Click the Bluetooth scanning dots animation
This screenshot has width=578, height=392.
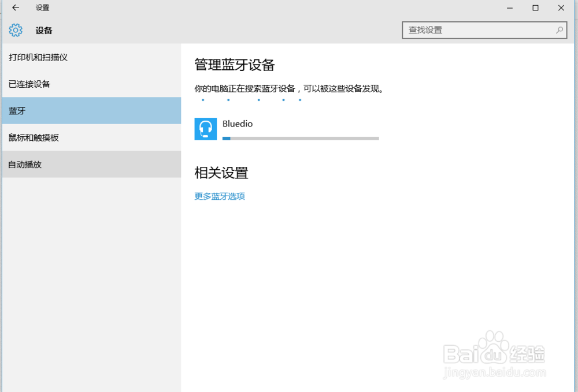tap(251, 99)
